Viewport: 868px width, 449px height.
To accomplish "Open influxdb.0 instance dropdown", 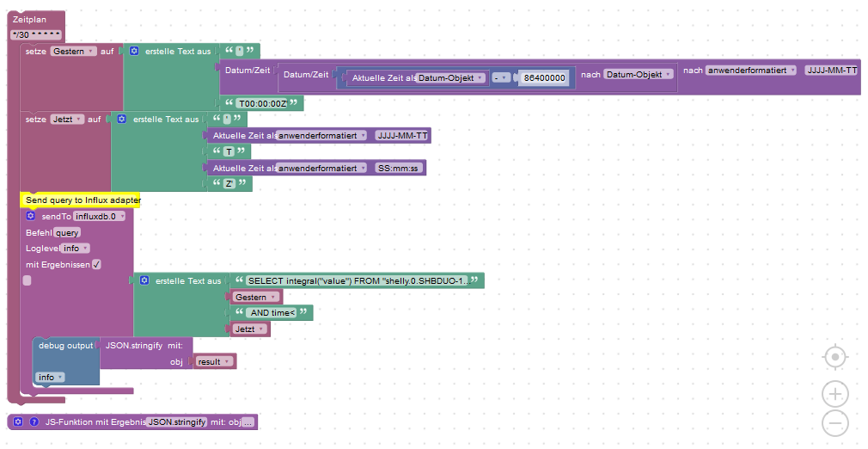I will (x=99, y=216).
